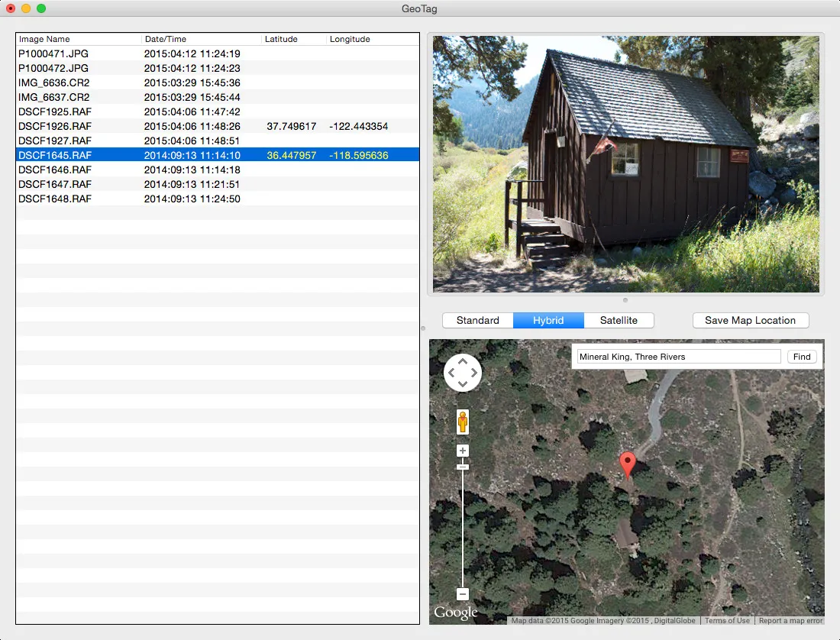
Task: Enable the Hybrid map mode
Action: (548, 320)
